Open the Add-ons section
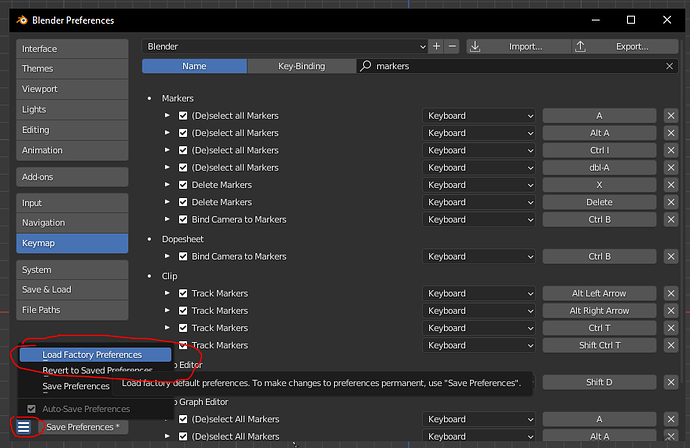 tap(72, 177)
